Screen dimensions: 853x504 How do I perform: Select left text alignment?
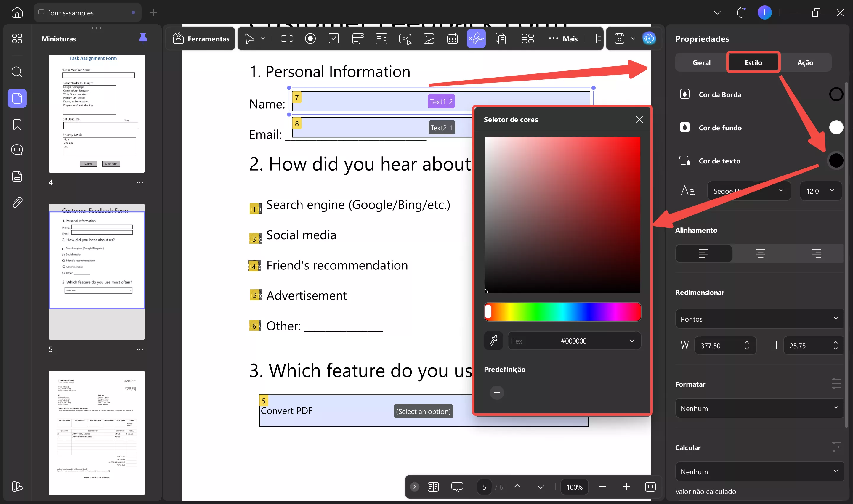tap(703, 253)
